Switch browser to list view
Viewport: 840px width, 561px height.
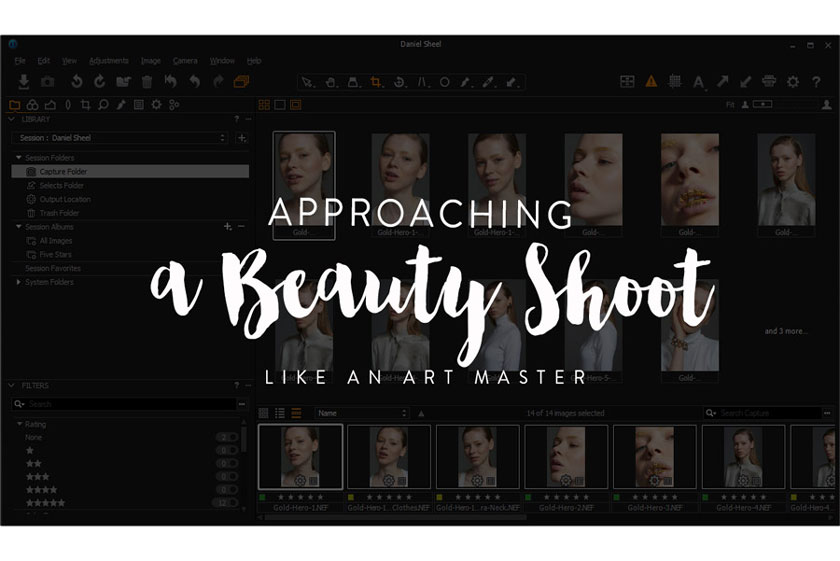[280, 413]
